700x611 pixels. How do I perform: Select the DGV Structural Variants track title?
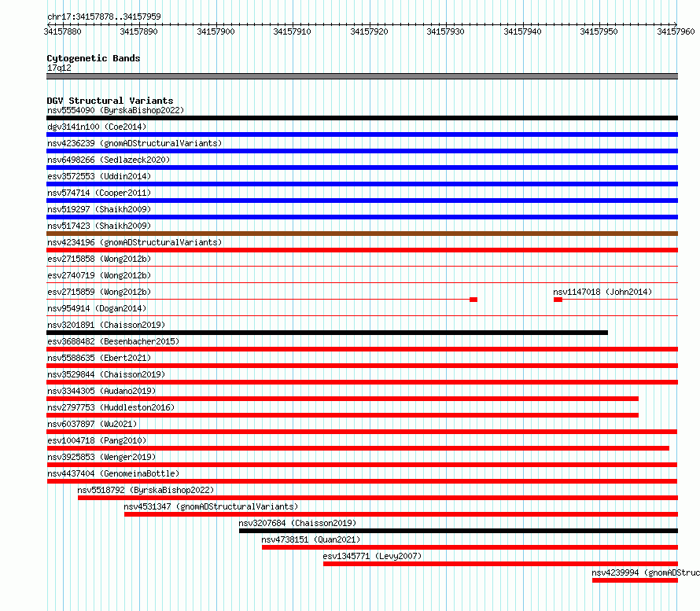click(x=110, y=101)
